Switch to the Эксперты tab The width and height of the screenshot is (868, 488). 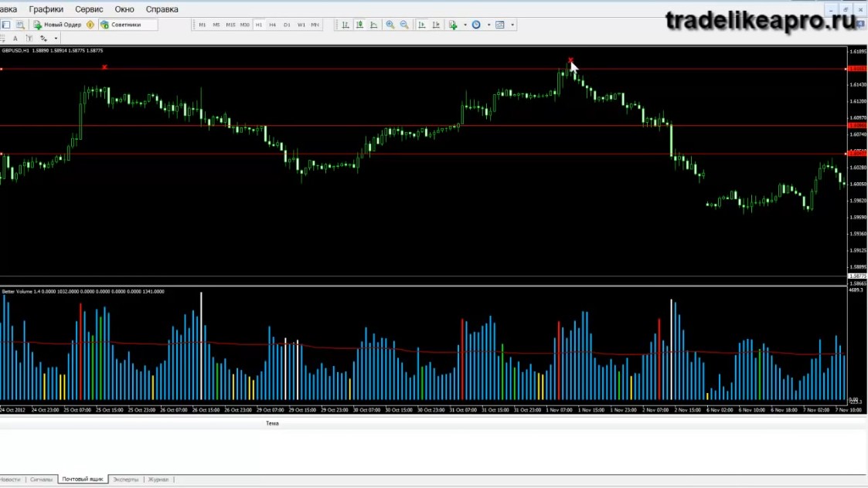point(126,480)
